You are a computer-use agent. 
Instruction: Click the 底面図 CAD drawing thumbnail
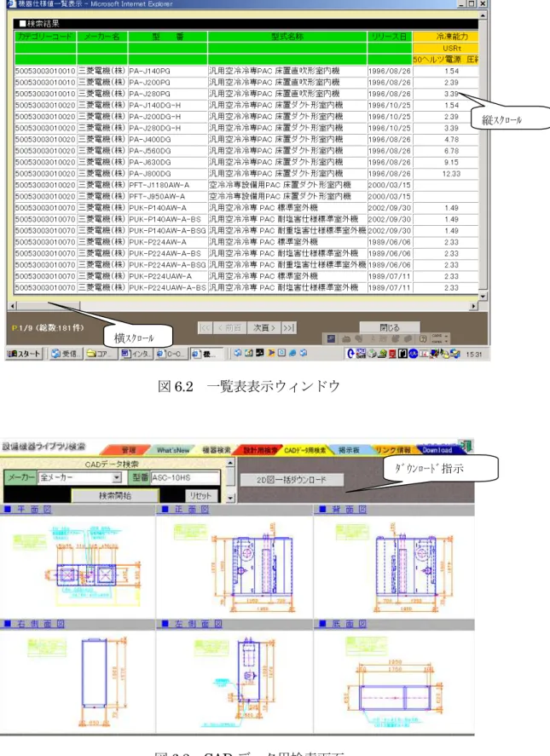click(393, 681)
